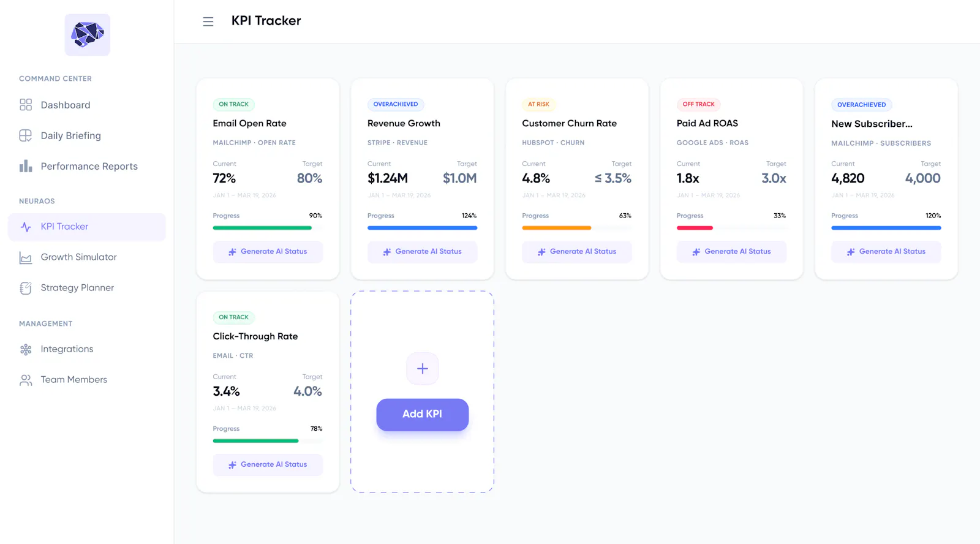Select KPI Tracker in the sidebar
This screenshot has width=980, height=544.
tap(87, 227)
